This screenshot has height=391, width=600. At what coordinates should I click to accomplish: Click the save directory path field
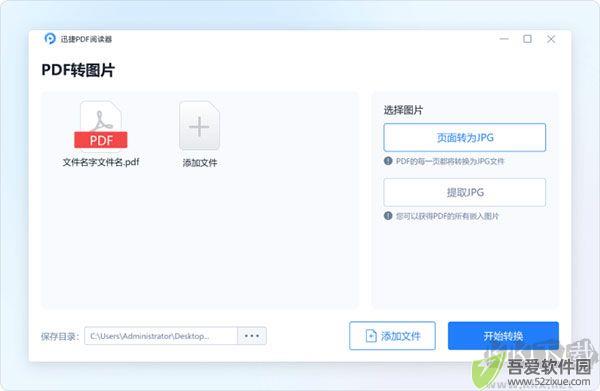tap(161, 336)
